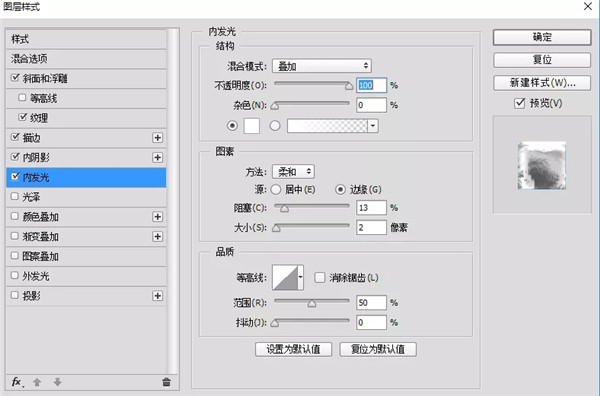This screenshot has height=396, width=600.
Task: Click the style preview thumbnail
Action: (x=542, y=165)
